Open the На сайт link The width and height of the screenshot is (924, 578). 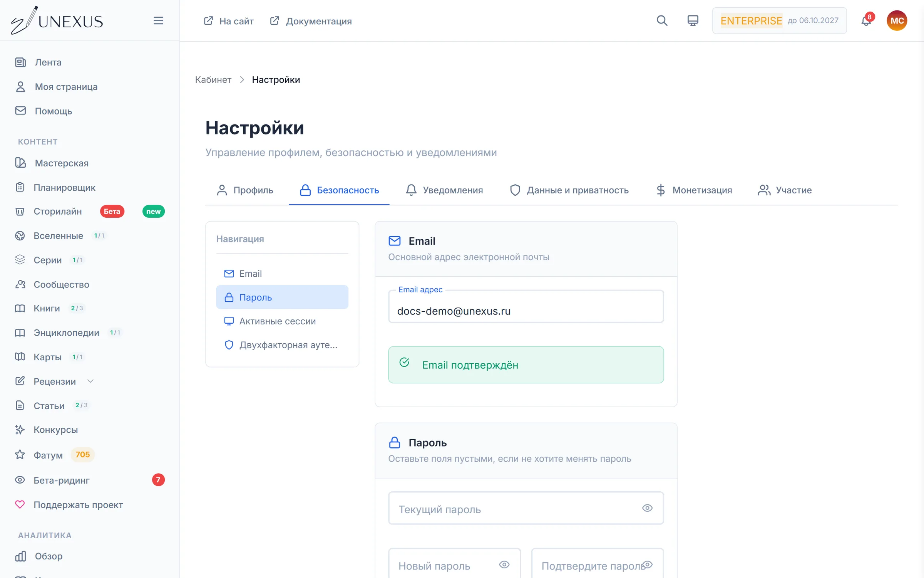click(228, 21)
